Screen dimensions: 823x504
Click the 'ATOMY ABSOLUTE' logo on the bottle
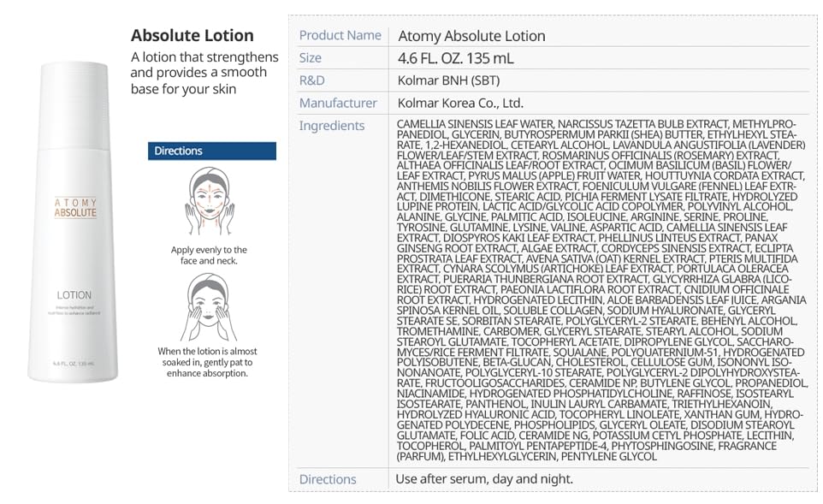[x=75, y=208]
